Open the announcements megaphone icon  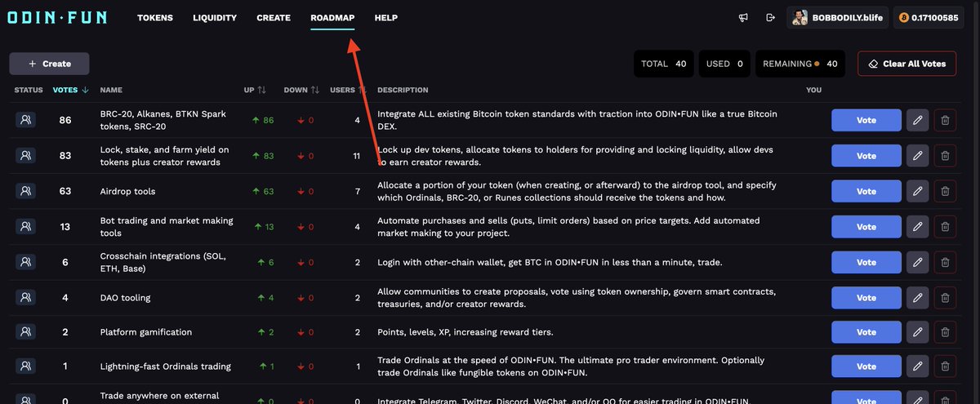tap(743, 18)
